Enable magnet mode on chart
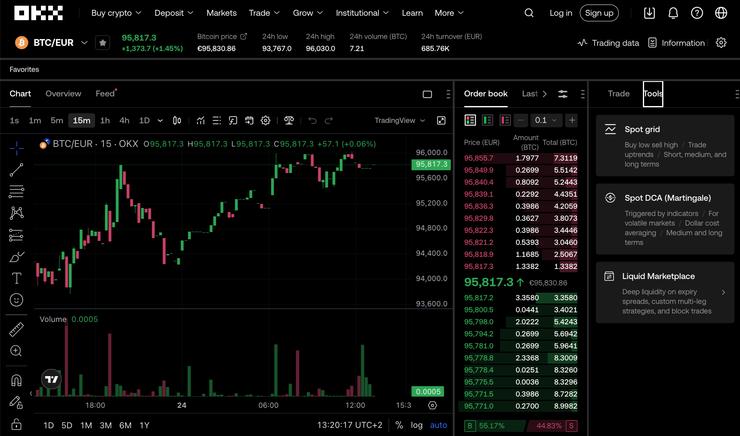Image resolution: width=740 pixels, height=436 pixels. (x=17, y=380)
